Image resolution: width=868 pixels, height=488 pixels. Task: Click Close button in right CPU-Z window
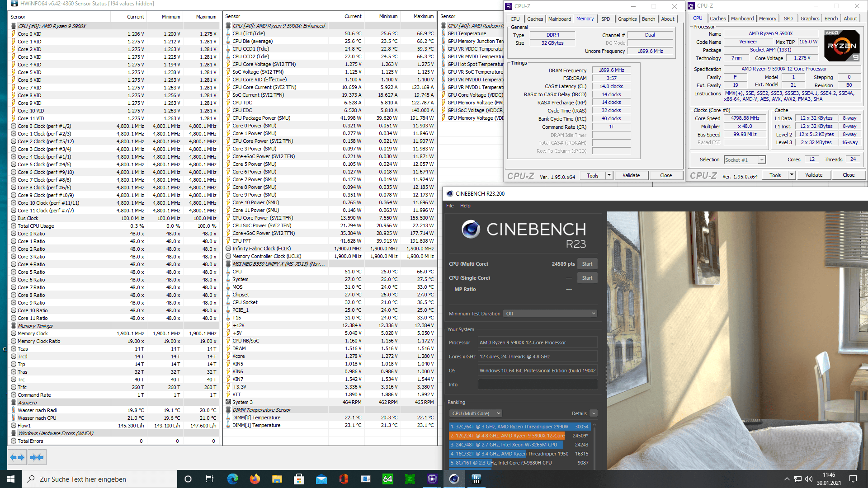point(849,175)
